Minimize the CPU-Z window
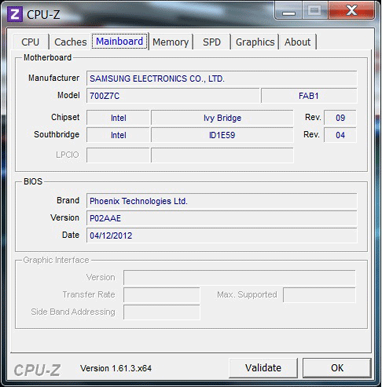The width and height of the screenshot is (382, 387). coord(289,11)
